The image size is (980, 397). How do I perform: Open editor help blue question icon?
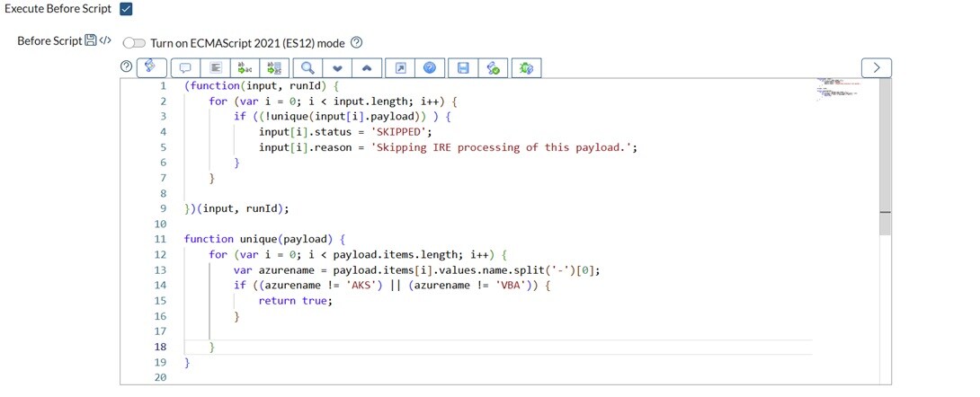coord(430,67)
